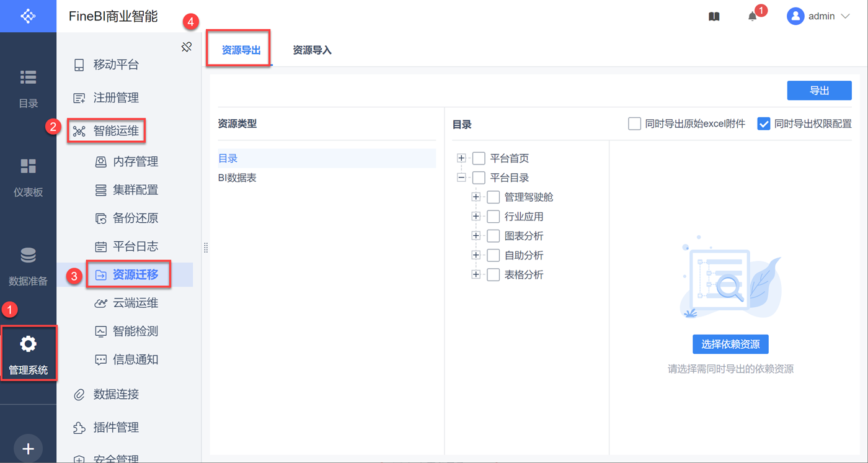Expand the 平台首页 tree node
The height and width of the screenshot is (463, 868).
tap(461, 158)
